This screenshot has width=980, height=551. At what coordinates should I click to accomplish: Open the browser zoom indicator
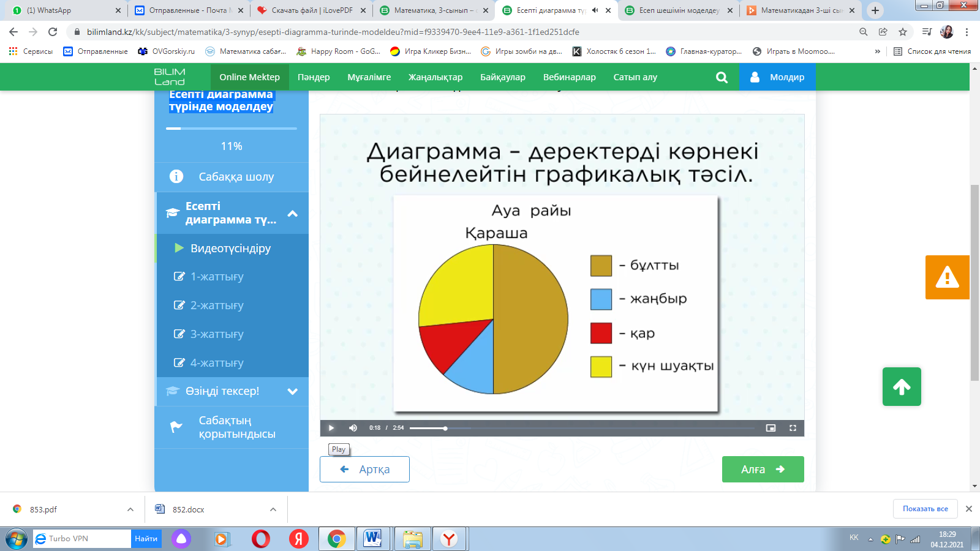pyautogui.click(x=864, y=32)
